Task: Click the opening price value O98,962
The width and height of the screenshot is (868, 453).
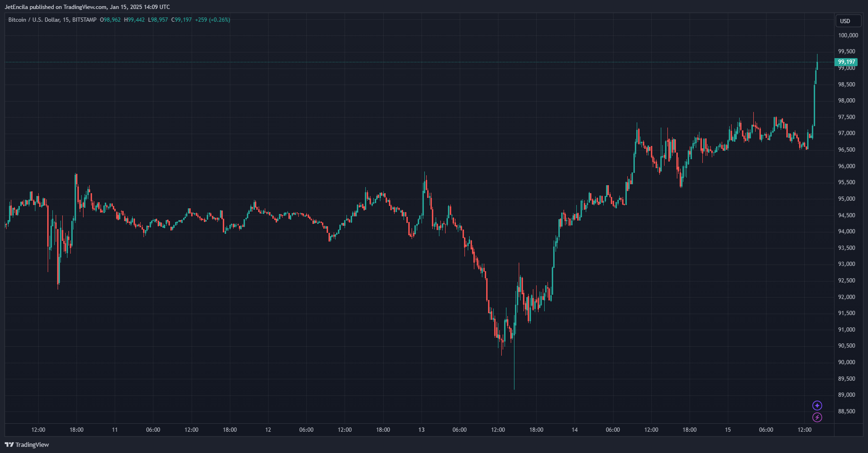Action: pyautogui.click(x=110, y=20)
